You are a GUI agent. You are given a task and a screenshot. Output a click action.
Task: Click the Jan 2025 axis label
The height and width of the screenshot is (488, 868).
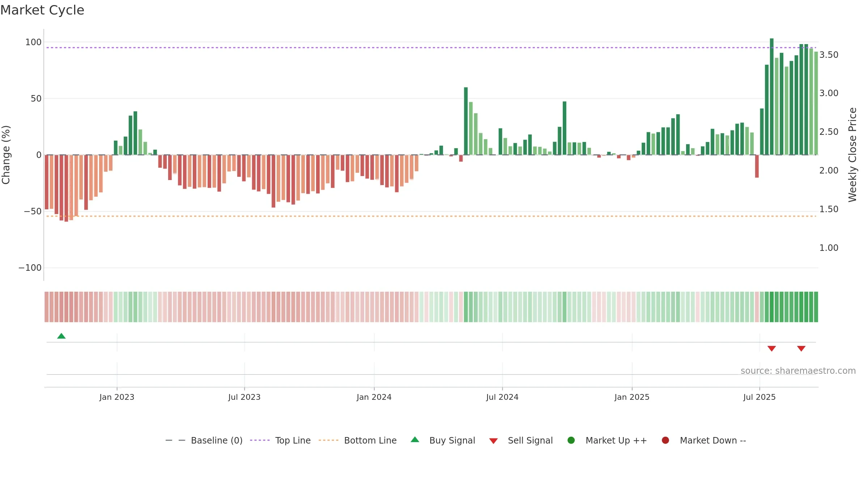click(x=632, y=397)
